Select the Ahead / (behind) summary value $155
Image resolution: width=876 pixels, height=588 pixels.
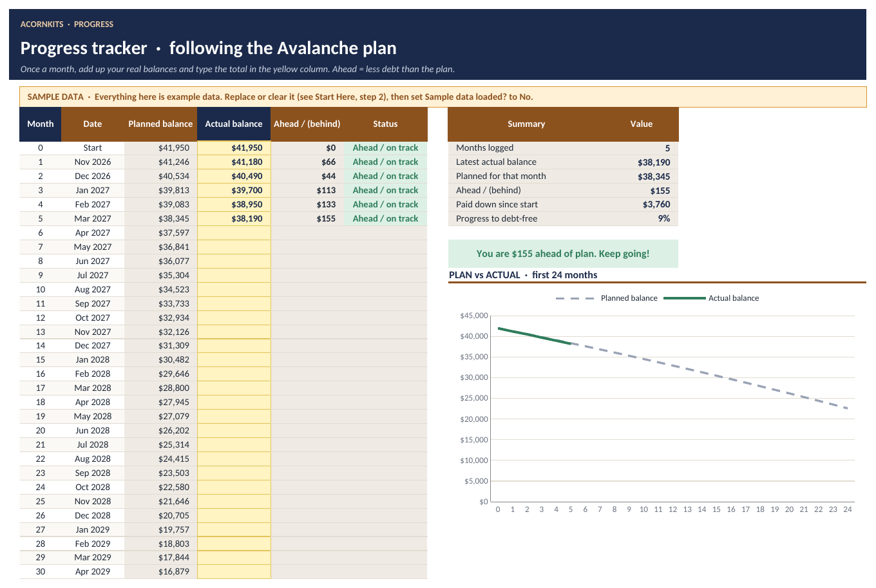[642, 191]
